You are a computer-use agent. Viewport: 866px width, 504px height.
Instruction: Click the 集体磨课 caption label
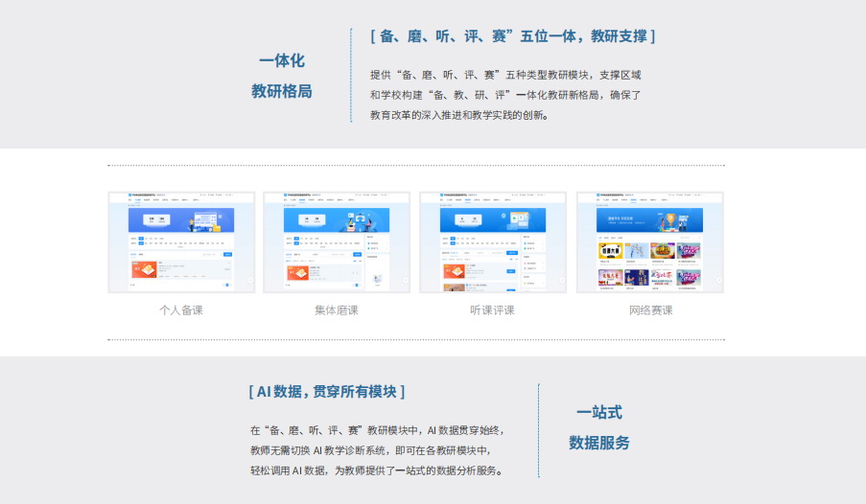click(337, 310)
